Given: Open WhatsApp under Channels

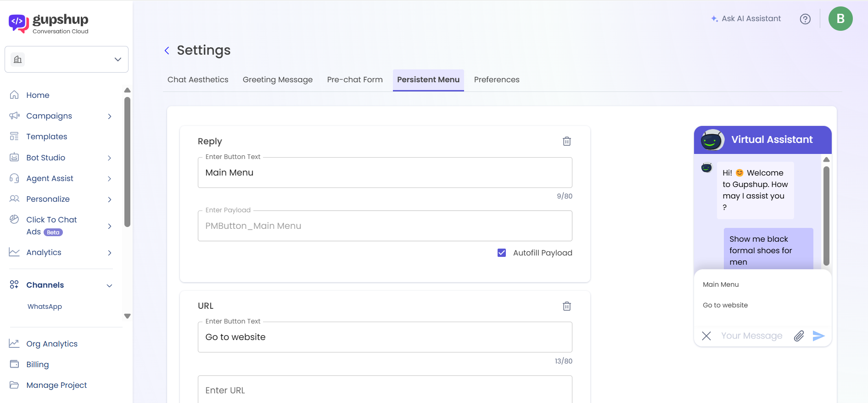Looking at the screenshot, I should tap(45, 307).
